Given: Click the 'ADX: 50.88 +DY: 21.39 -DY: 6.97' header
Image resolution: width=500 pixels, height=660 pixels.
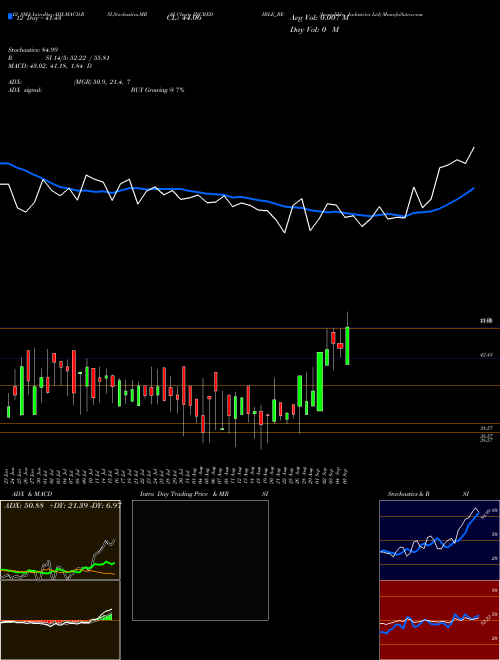Looking at the screenshot, I should coord(62,505).
